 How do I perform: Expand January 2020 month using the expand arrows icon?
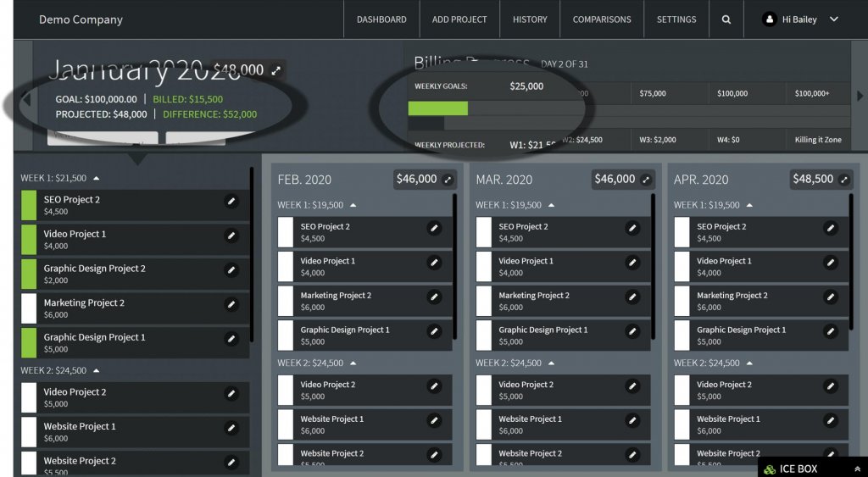[x=275, y=70]
